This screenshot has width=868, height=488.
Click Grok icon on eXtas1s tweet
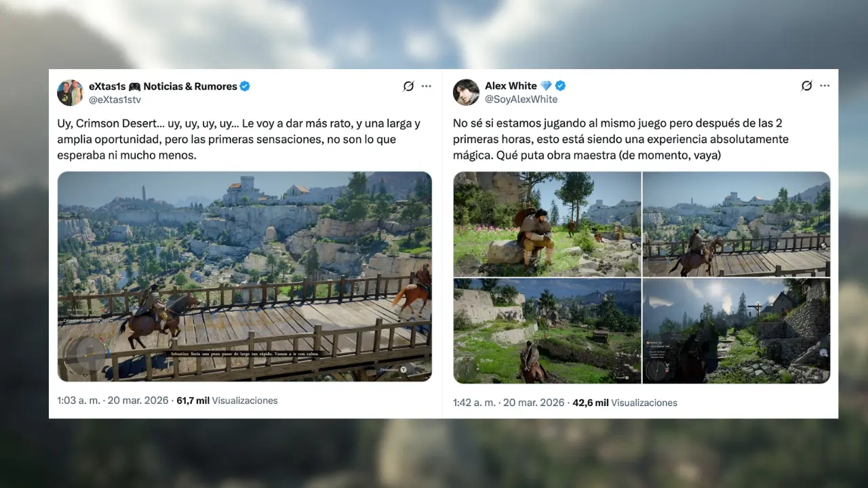408,86
